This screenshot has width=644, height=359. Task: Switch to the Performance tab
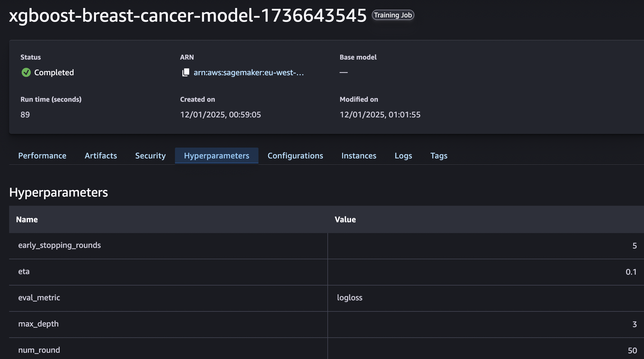coord(42,156)
